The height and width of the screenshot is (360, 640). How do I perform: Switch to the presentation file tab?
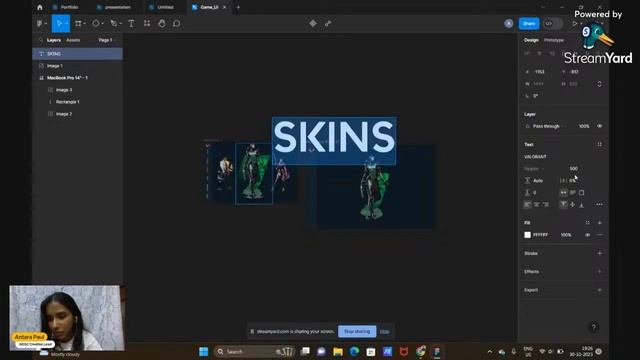pos(114,7)
